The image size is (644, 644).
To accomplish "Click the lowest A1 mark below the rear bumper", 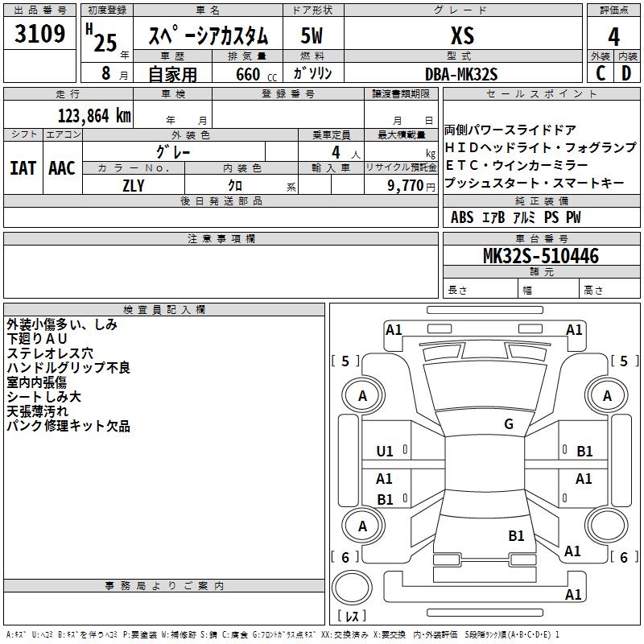I will click(x=573, y=595).
